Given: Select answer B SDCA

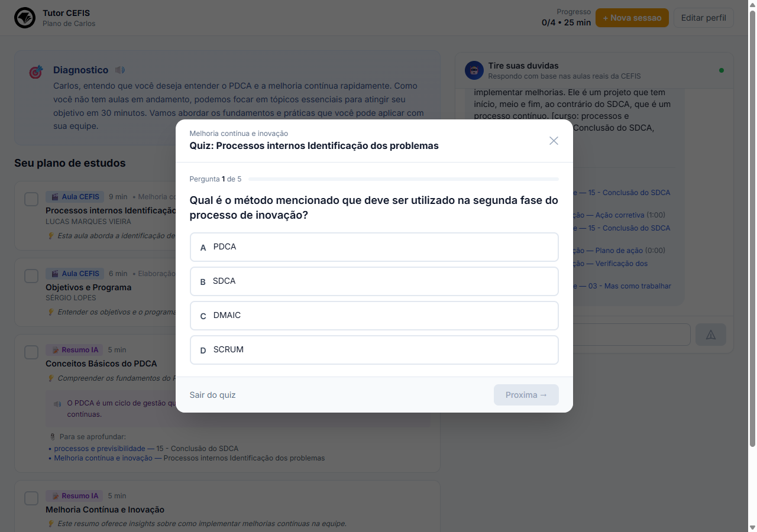Looking at the screenshot, I should tap(374, 281).
